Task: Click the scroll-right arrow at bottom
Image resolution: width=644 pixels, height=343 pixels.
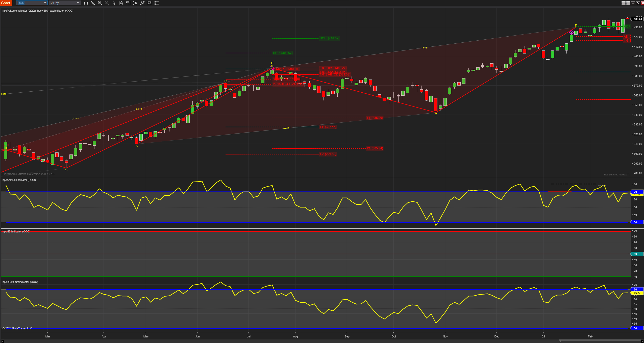Action: (642, 341)
